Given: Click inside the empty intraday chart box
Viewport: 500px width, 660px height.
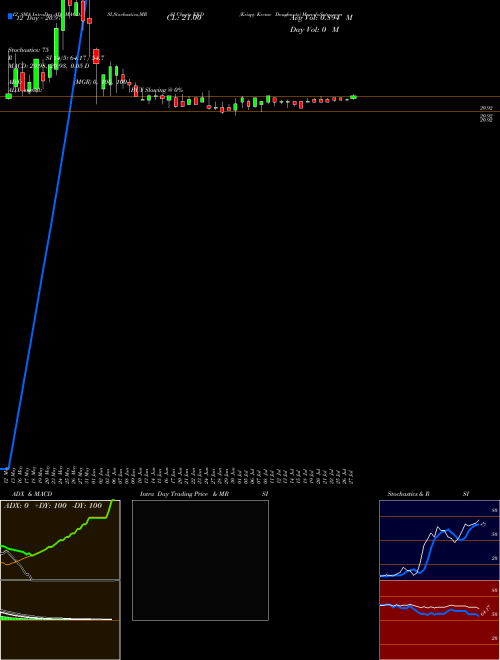Looking at the screenshot, I should click(200, 560).
